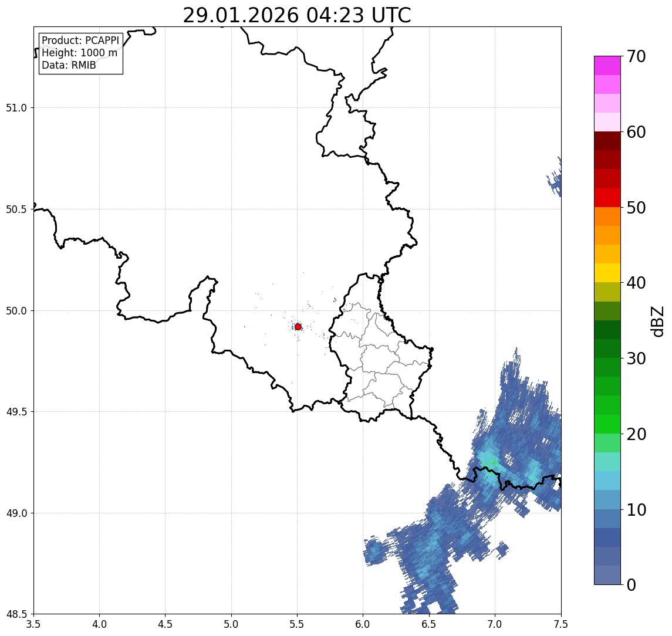Click longitude axis label '5.0'

[231, 624]
